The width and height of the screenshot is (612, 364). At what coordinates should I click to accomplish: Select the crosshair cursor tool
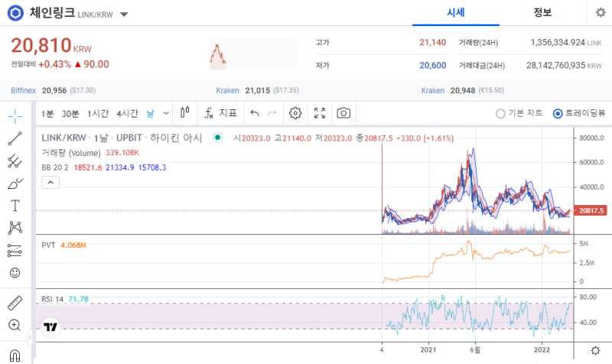pos(15,116)
